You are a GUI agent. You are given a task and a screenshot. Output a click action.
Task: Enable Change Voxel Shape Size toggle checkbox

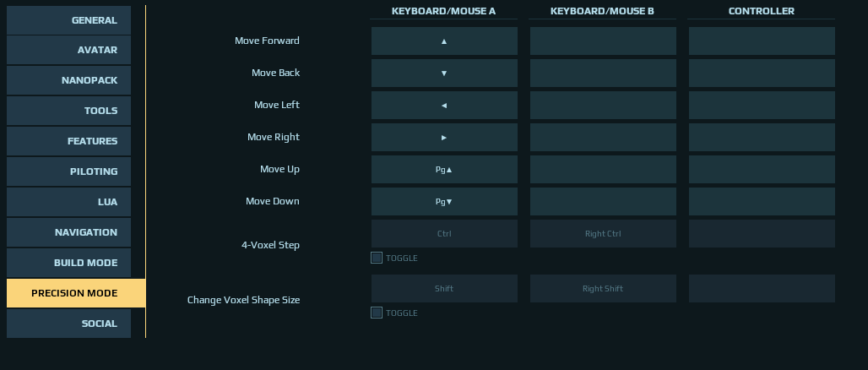pos(377,313)
